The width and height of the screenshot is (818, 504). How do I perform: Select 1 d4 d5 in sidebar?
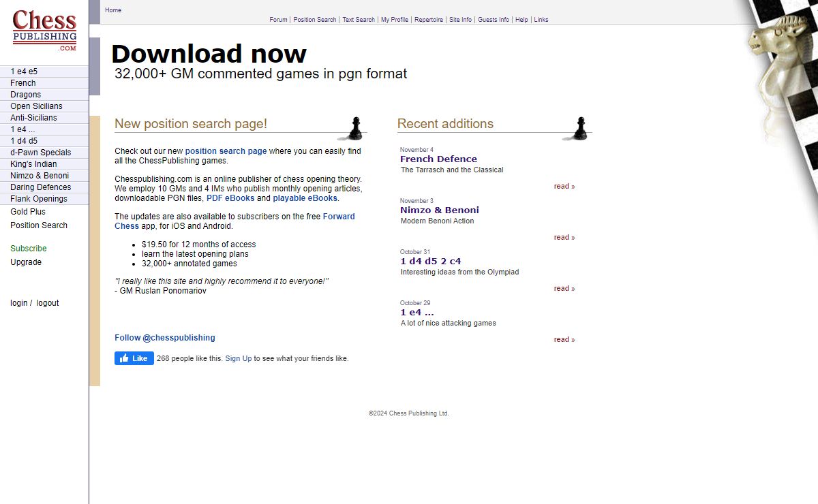click(44, 141)
